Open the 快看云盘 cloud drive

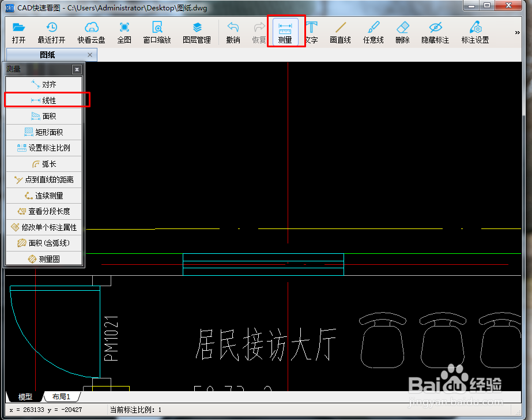91,32
